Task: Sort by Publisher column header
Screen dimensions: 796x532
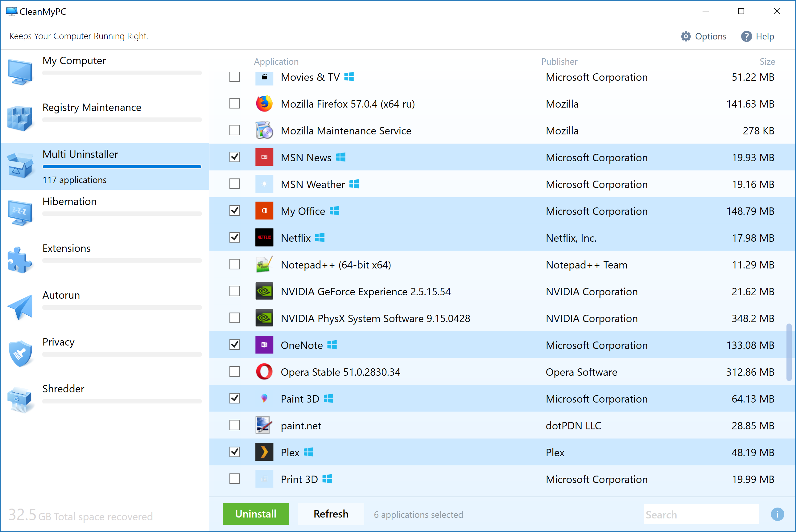Action: coord(559,61)
